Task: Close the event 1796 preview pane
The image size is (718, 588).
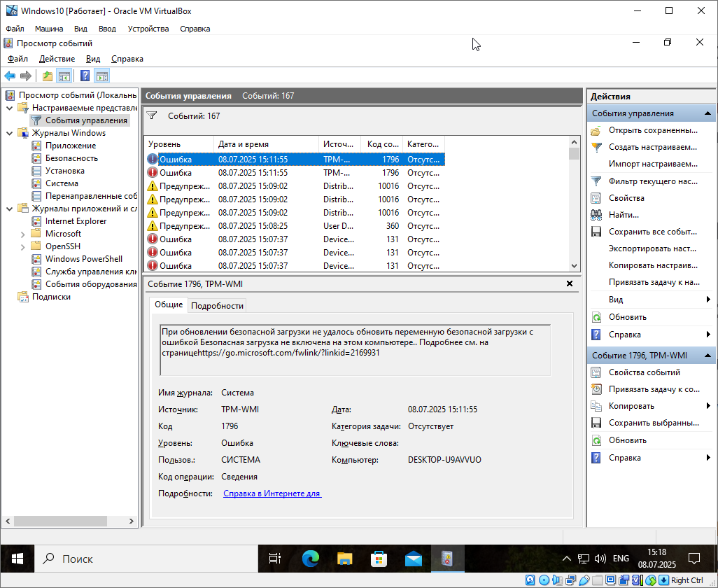Action: pyautogui.click(x=570, y=284)
